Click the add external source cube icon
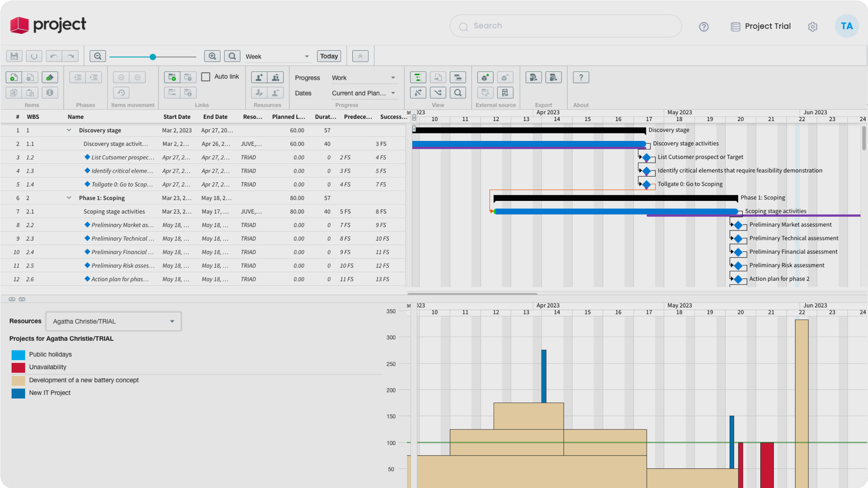 [x=485, y=77]
